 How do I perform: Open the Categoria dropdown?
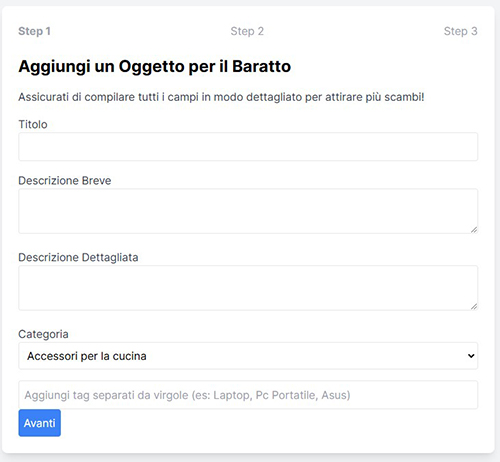click(x=248, y=356)
